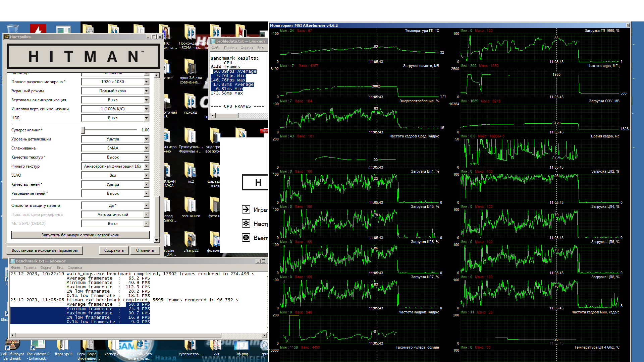Image resolution: width=644 pixels, height=362 pixels.
Task: Click 'Запустить бенчмарк с этими настройками' button
Action: pos(80,235)
